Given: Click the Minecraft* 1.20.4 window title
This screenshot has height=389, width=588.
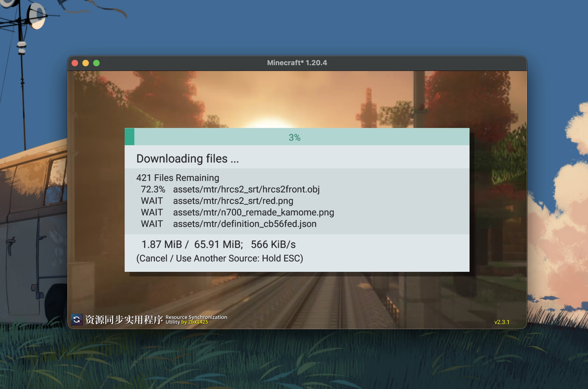Looking at the screenshot, I should [x=297, y=63].
